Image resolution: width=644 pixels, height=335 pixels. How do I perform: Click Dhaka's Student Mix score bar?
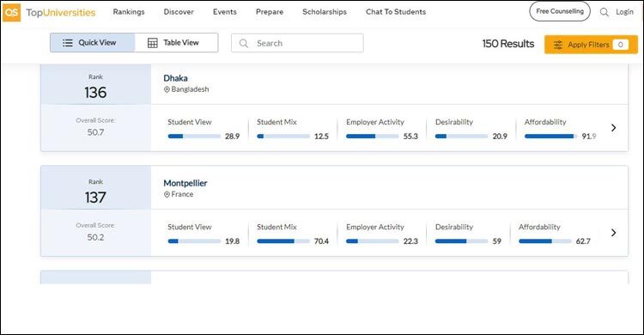pos(283,136)
